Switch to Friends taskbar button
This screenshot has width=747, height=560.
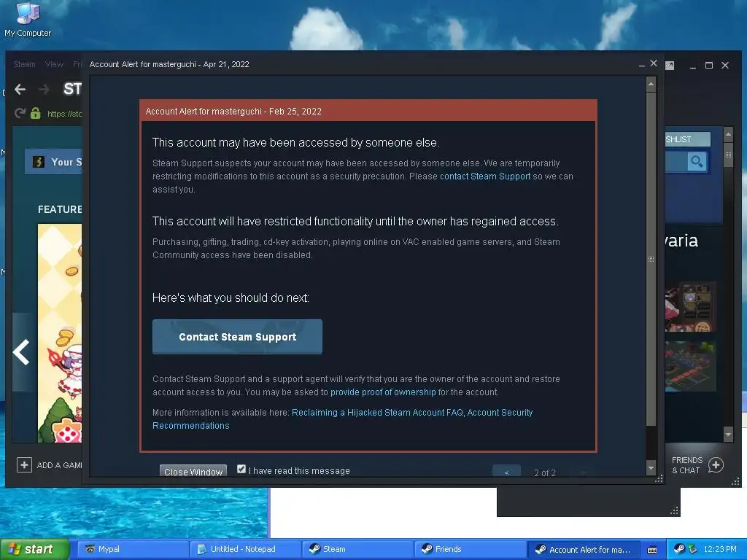(x=470, y=549)
